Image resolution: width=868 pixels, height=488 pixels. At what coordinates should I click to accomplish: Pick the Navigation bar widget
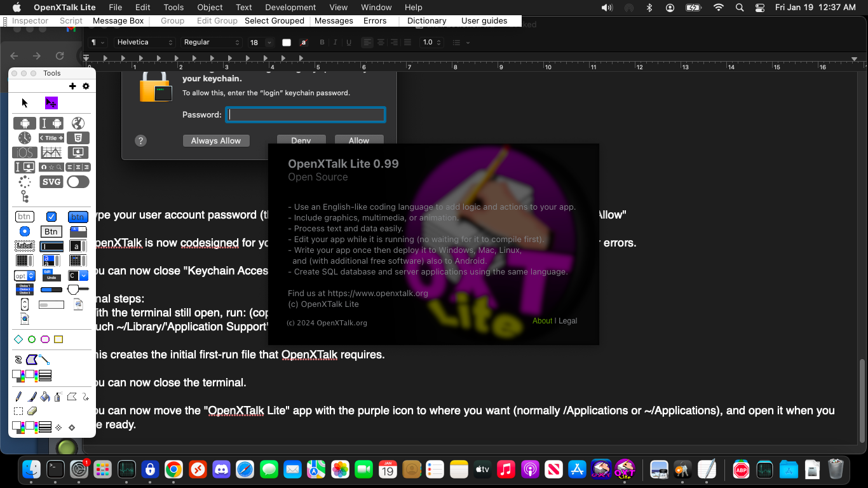tap(51, 167)
